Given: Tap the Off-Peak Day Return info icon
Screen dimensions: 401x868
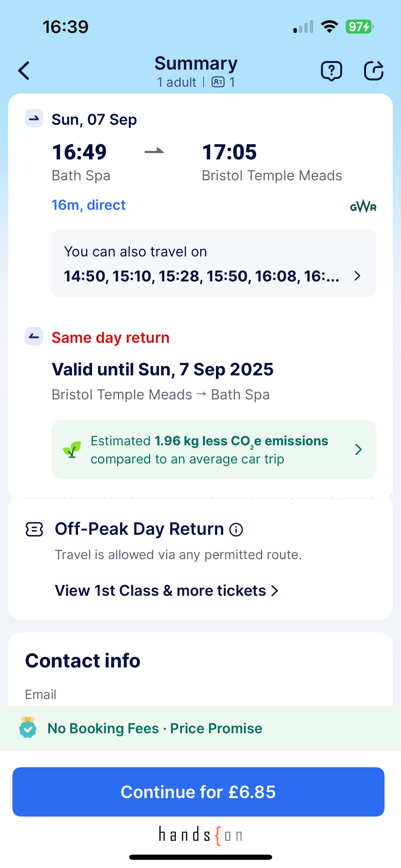Looking at the screenshot, I should click(236, 530).
